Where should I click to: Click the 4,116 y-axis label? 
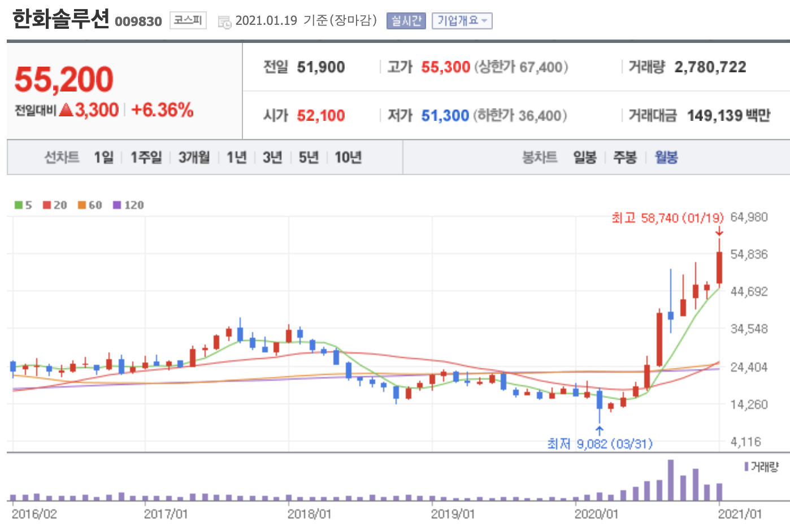746,442
